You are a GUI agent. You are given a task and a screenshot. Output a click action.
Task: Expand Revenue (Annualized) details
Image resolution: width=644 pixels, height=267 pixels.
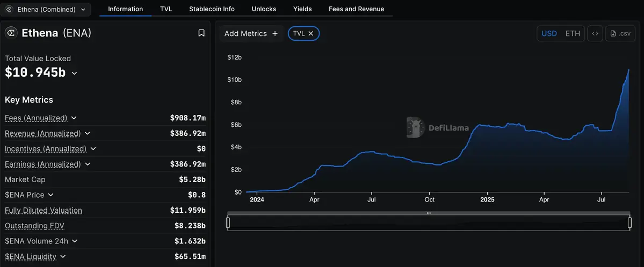coord(88,133)
